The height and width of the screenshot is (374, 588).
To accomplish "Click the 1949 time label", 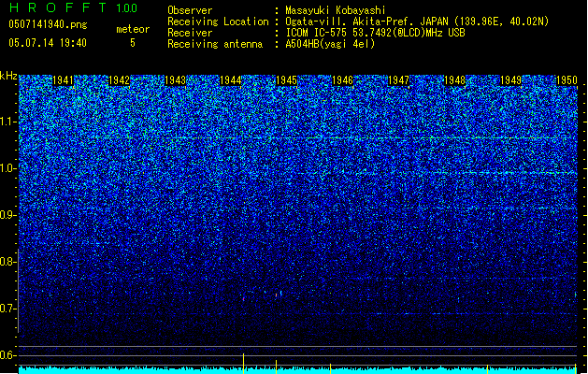I will pos(510,80).
